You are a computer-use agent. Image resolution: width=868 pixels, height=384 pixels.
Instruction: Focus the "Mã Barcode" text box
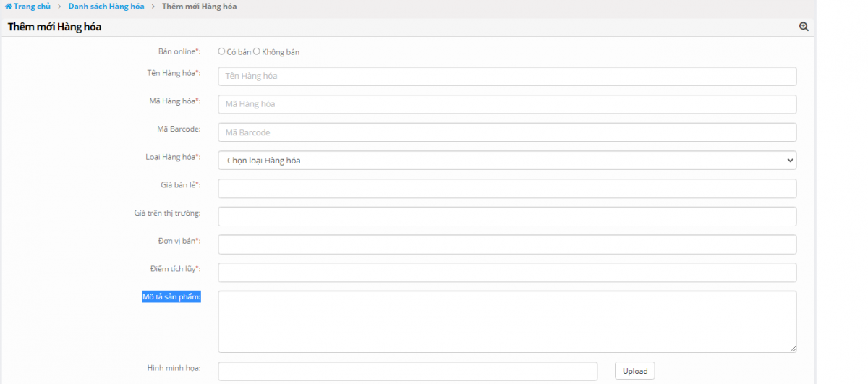click(x=506, y=132)
